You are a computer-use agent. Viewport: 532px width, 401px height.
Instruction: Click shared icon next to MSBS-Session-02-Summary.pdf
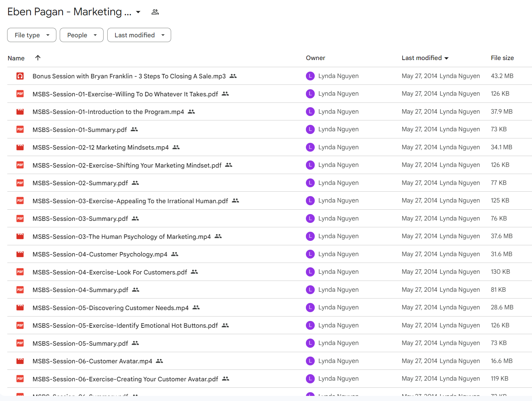tap(135, 183)
